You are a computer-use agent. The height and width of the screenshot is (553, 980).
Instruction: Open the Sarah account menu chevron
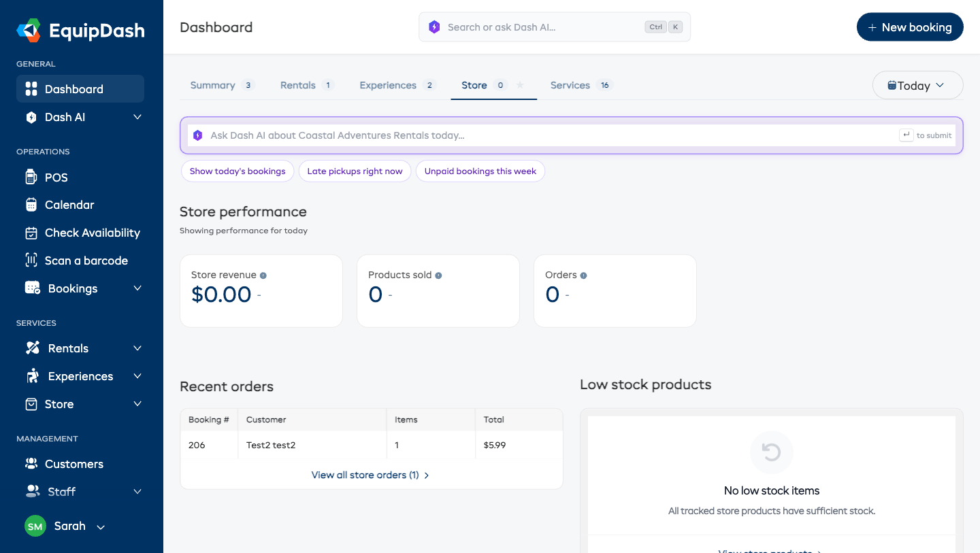pos(101,527)
